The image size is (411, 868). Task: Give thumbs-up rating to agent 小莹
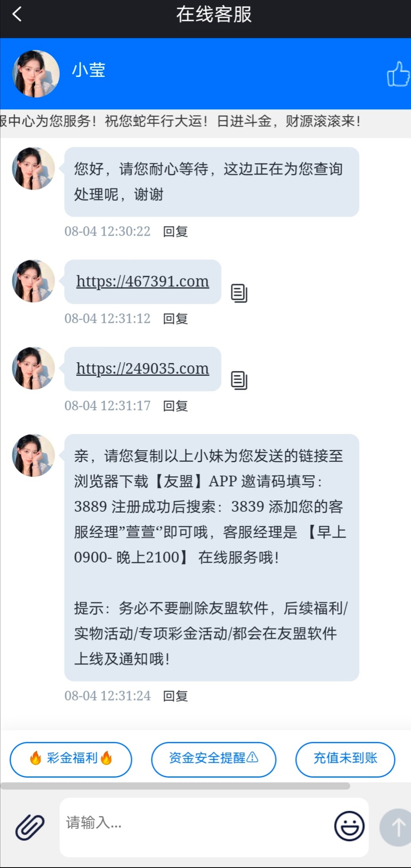tap(398, 74)
